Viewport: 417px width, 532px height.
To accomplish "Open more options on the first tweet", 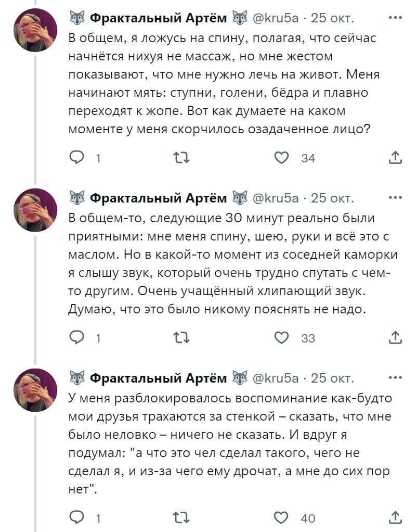I will (395, 17).
